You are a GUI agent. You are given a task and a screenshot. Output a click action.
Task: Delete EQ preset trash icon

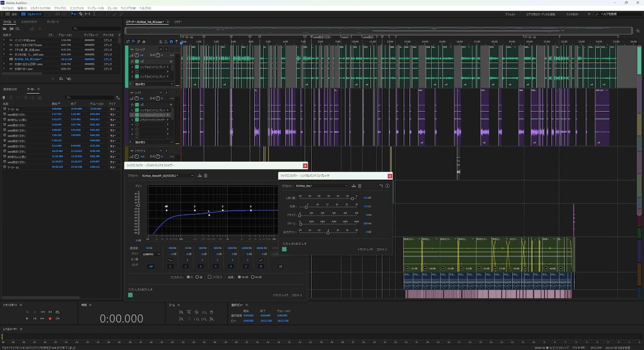(x=206, y=176)
